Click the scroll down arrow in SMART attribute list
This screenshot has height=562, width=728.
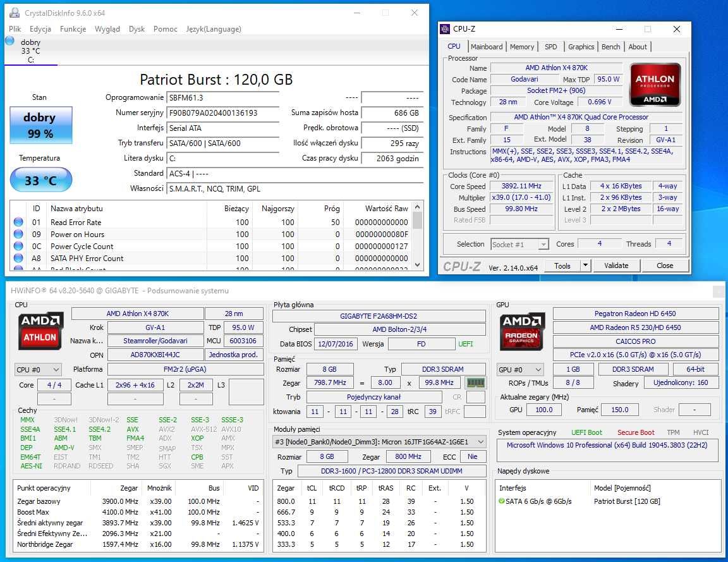click(x=417, y=265)
